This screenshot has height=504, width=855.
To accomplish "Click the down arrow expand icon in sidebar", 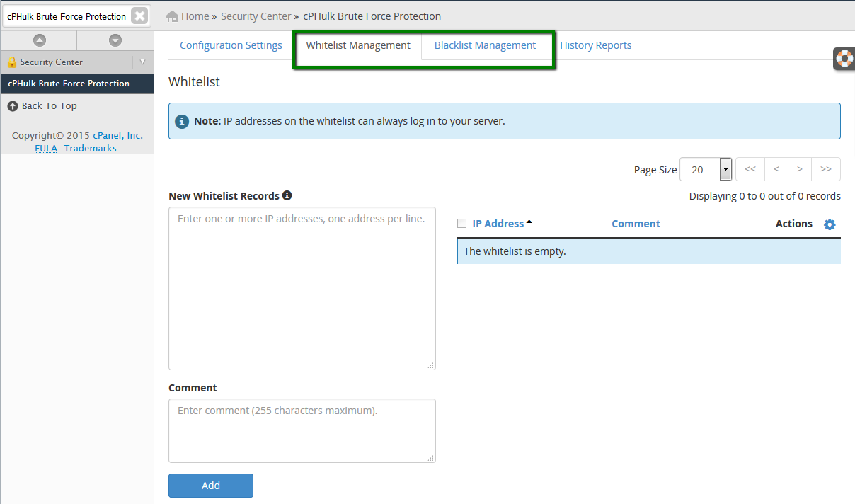I will (x=115, y=40).
